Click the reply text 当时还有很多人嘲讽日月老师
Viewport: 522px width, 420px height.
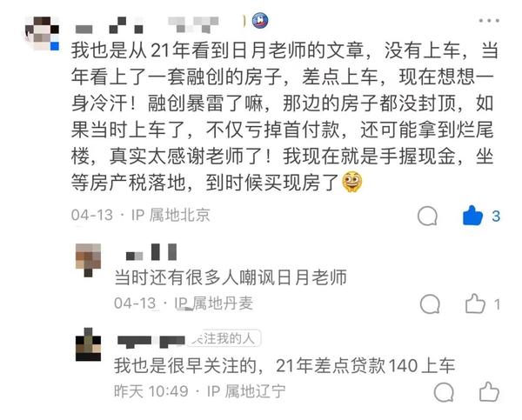pos(231,277)
